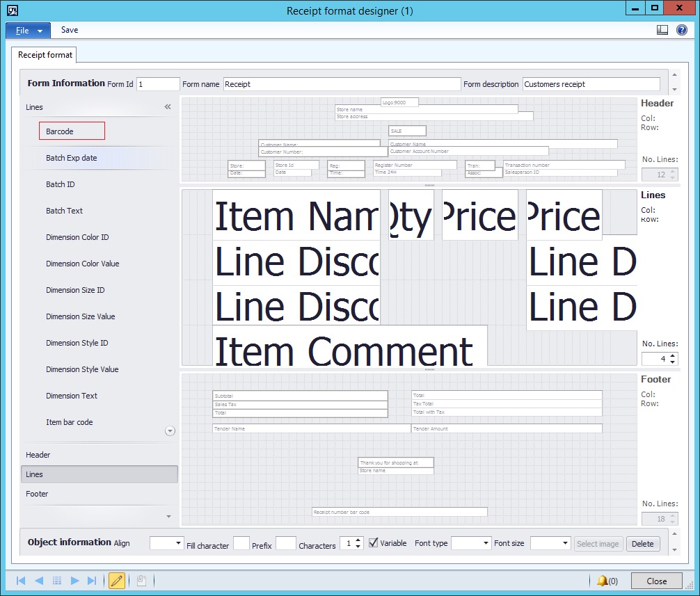Click the Delete button

[642, 543]
